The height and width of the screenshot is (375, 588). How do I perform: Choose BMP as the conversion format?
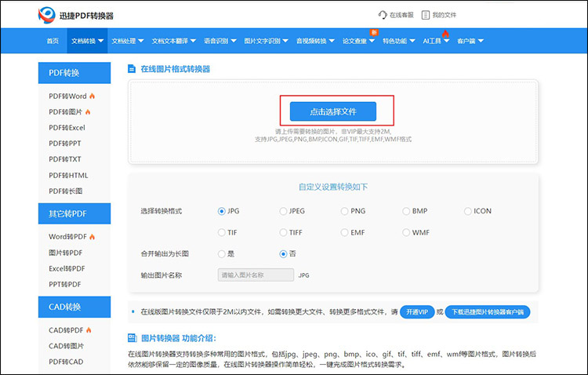(406, 211)
